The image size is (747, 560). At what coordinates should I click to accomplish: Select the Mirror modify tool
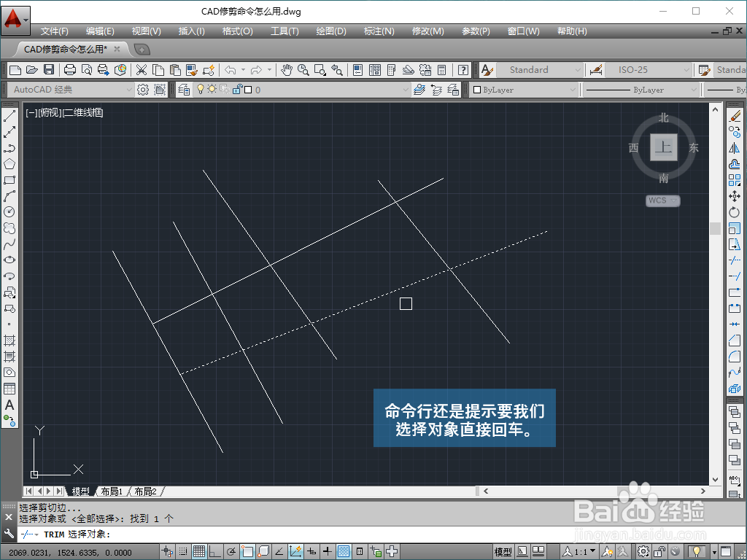tap(735, 147)
